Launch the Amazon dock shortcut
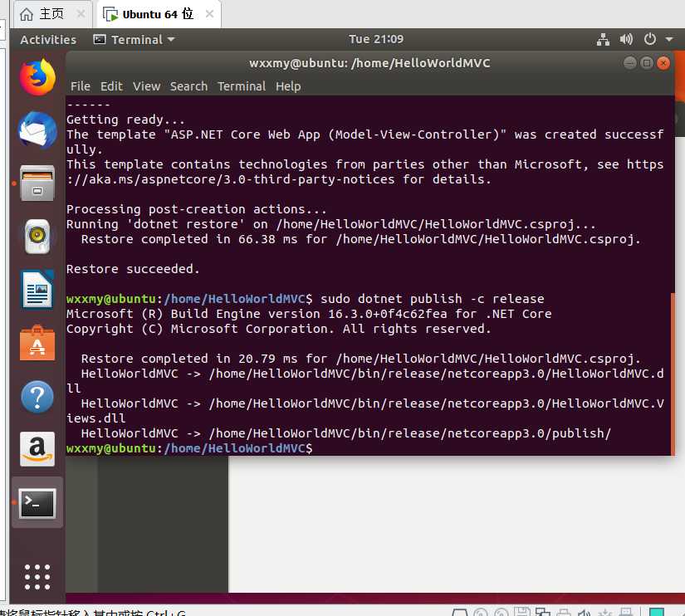This screenshot has width=685, height=616. (x=37, y=449)
